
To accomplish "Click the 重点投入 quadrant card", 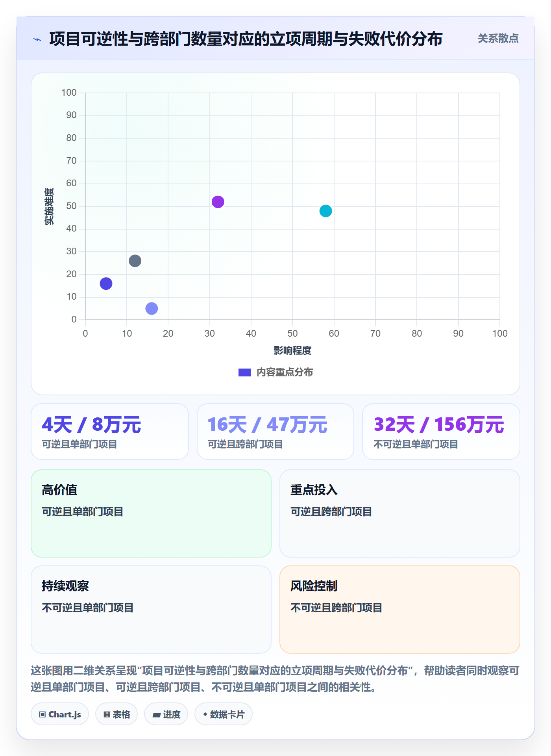I will 400,513.
